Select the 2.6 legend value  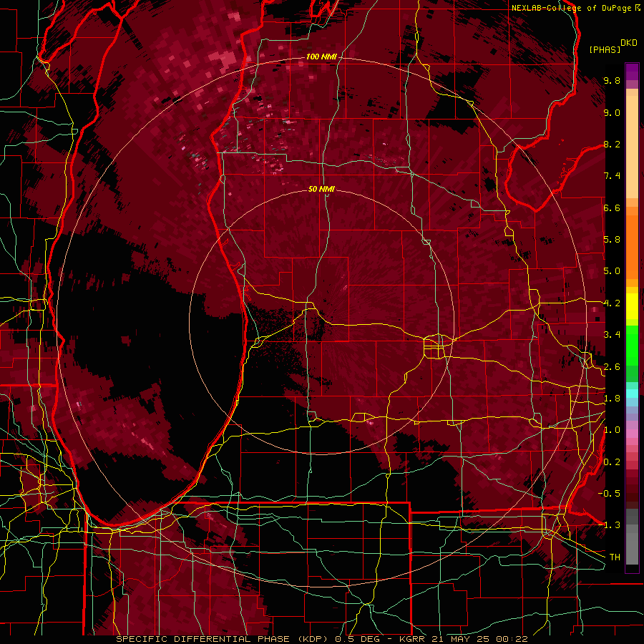[612, 367]
